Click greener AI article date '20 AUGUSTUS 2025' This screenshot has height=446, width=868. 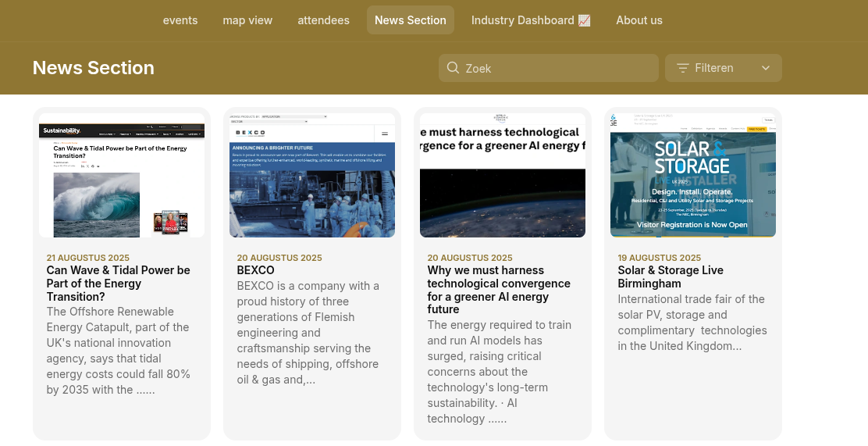[x=470, y=258]
